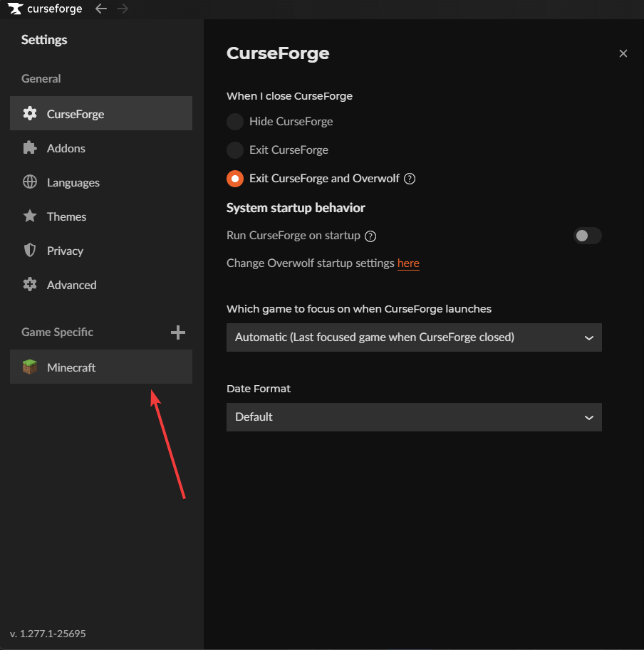Image resolution: width=644 pixels, height=650 pixels.
Task: Click the 'curseforge' title bar text
Action: (x=54, y=9)
